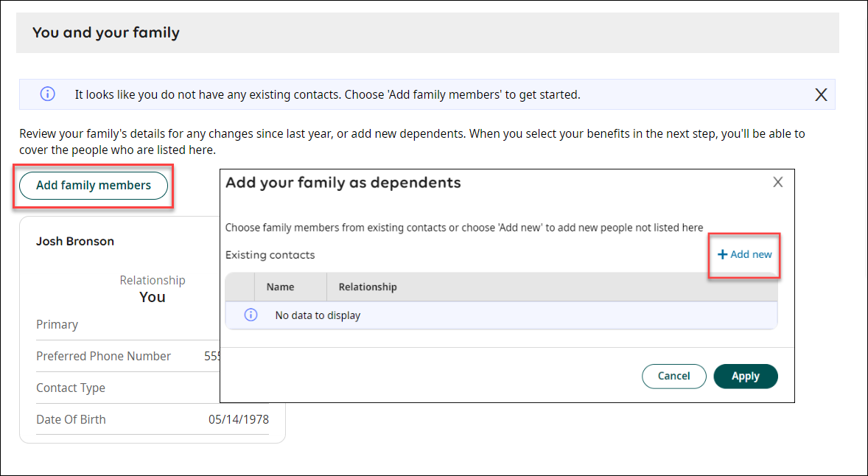Click the info icon in banner

47,94
